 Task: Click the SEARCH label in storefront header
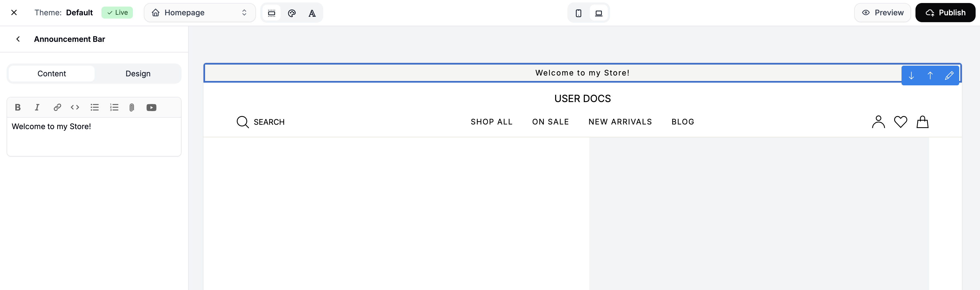coord(269,122)
